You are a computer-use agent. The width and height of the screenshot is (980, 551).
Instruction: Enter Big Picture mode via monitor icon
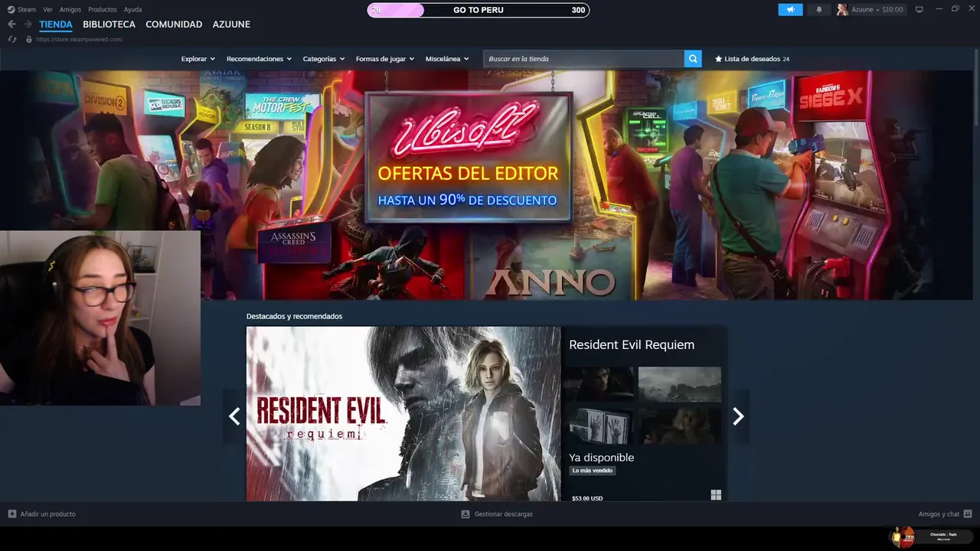[x=920, y=9]
